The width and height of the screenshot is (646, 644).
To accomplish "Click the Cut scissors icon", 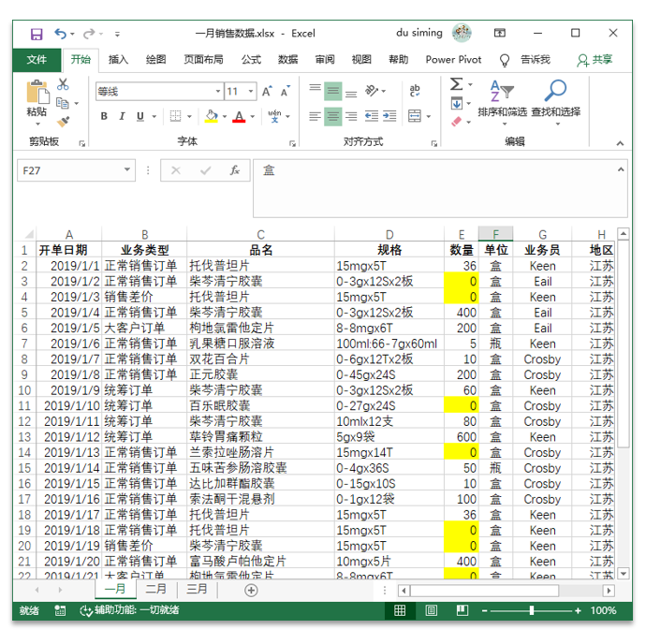I will [63, 84].
